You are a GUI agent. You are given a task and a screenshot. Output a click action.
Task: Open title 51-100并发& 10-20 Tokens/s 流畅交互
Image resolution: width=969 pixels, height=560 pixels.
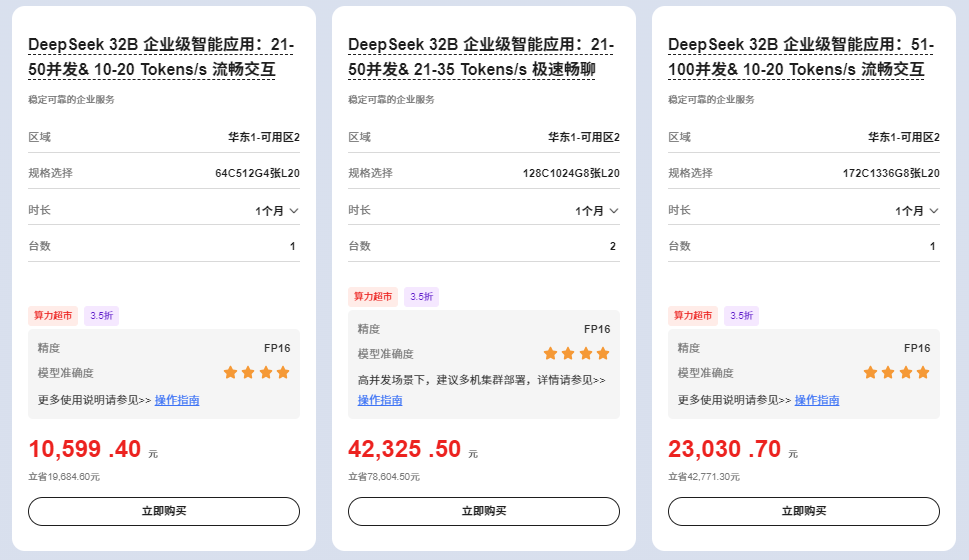802,57
